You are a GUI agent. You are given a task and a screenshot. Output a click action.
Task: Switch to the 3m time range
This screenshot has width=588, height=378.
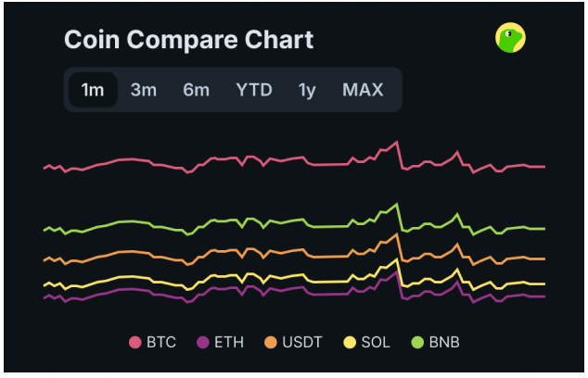(143, 90)
